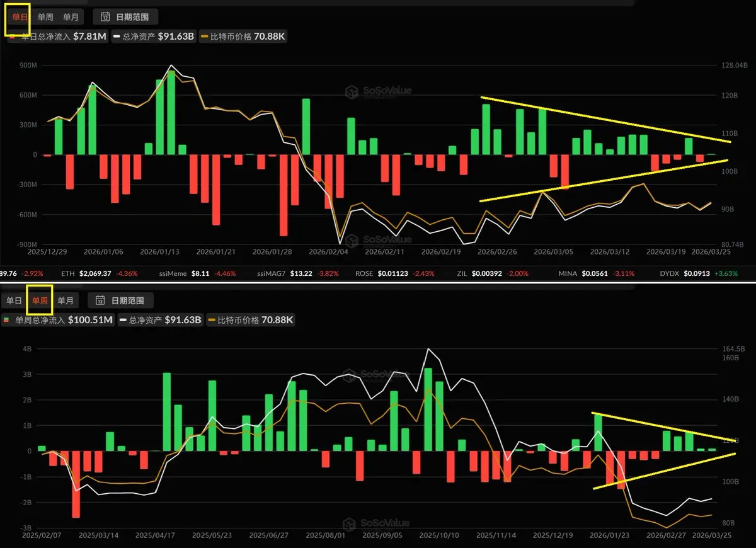This screenshot has width=756, height=548.
Task: Click the 2026/03/19 date label in the upper chart
Action: tap(667, 251)
